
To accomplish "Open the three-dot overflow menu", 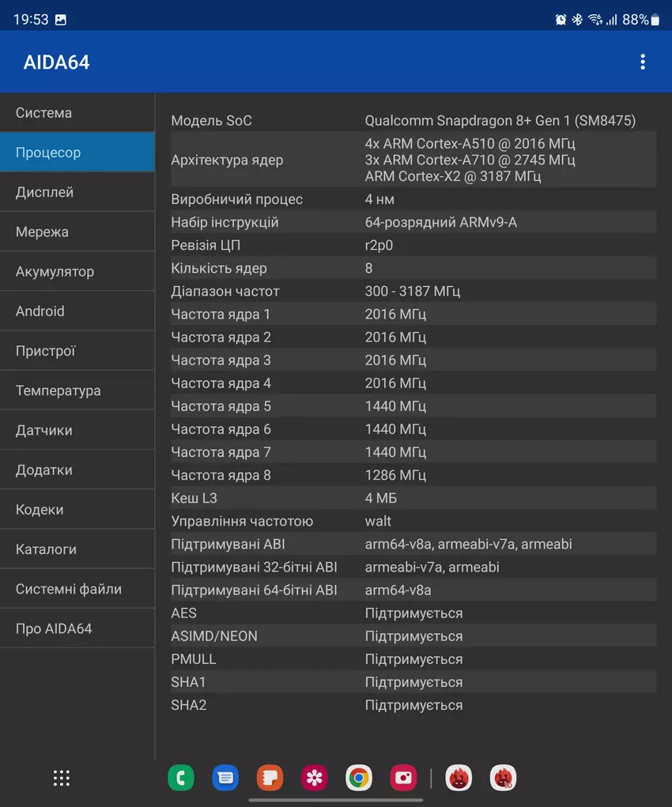I will click(643, 62).
